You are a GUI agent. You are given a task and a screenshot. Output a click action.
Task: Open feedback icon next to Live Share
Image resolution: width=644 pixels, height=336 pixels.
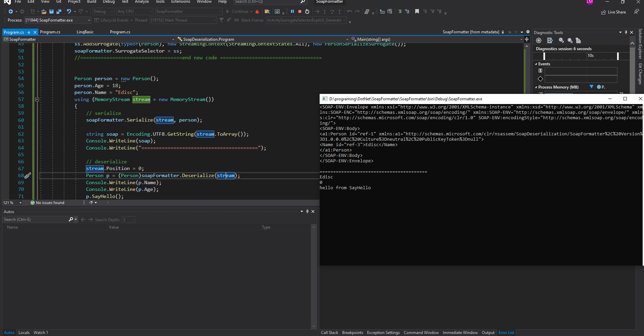pos(636,12)
